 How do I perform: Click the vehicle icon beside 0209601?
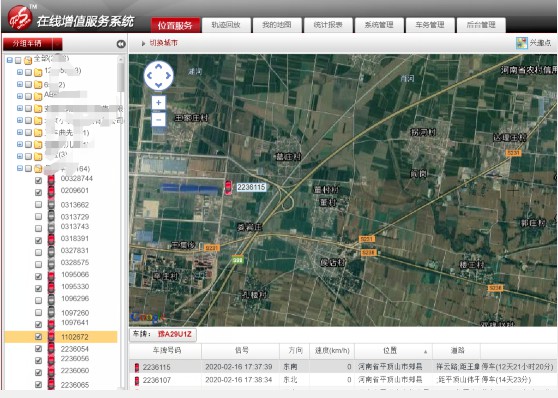coord(51,191)
